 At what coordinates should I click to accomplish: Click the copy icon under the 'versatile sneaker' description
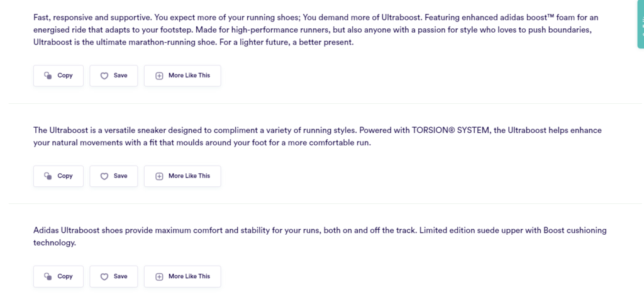(48, 176)
